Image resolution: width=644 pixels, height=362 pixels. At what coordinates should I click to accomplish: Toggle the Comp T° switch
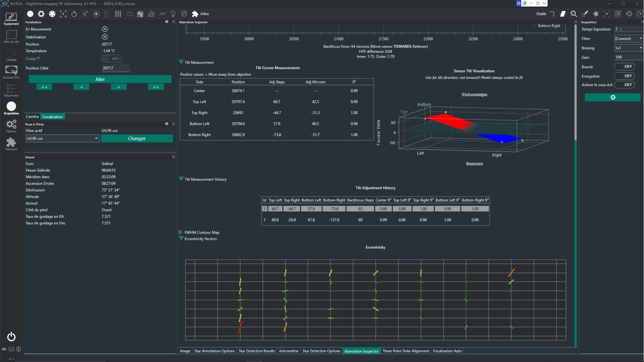[x=112, y=59]
